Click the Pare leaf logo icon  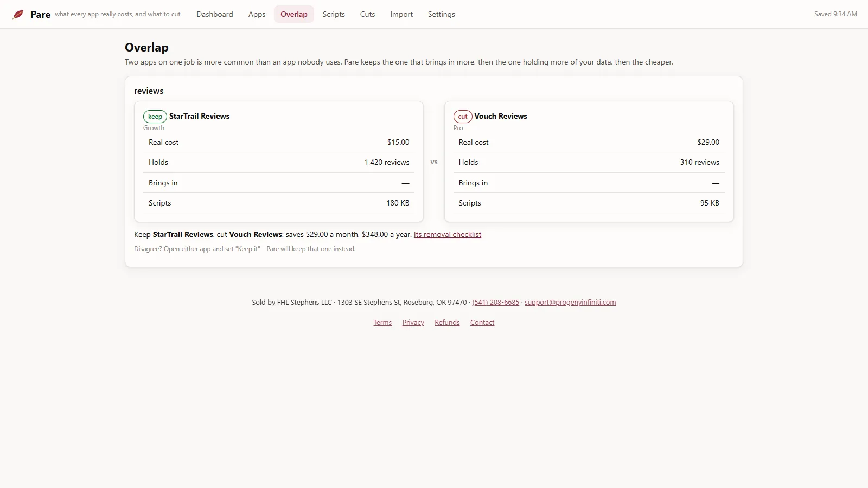click(x=18, y=14)
